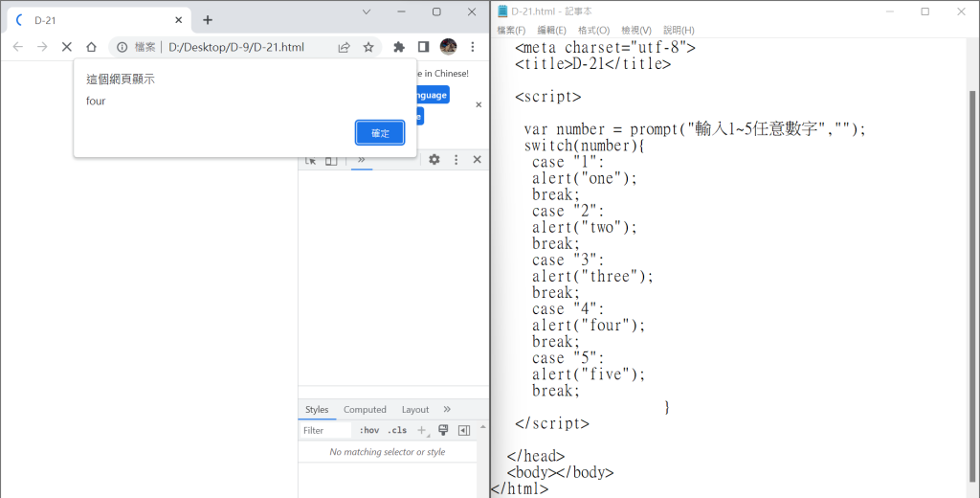The height and width of the screenshot is (498, 980).
Task: Add a new style rule
Action: (422, 430)
